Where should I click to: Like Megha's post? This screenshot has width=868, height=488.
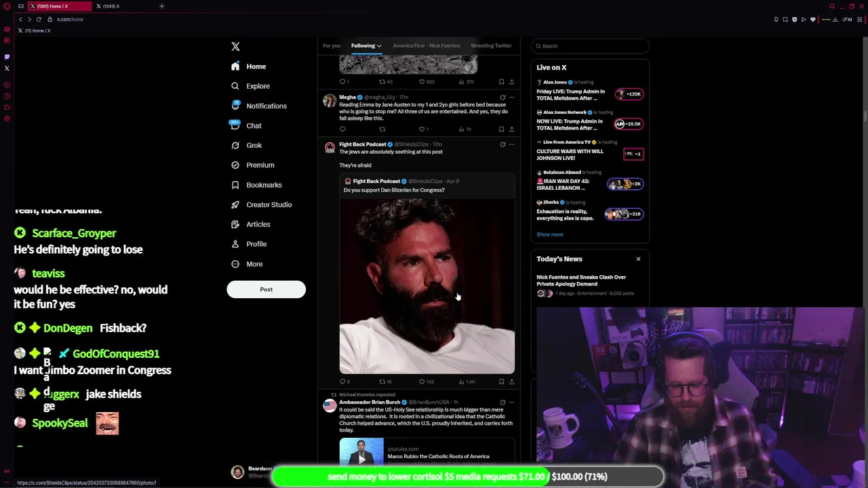coord(422,129)
